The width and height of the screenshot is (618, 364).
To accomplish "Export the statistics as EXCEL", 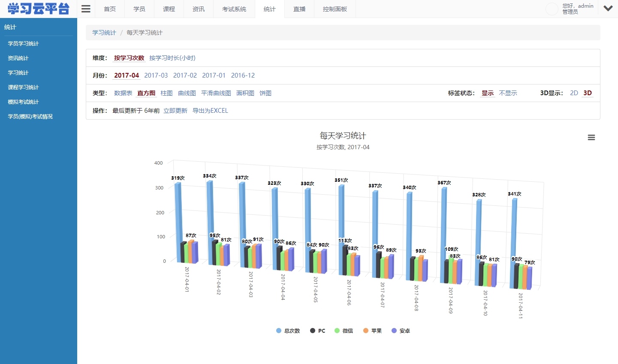I will tap(210, 110).
